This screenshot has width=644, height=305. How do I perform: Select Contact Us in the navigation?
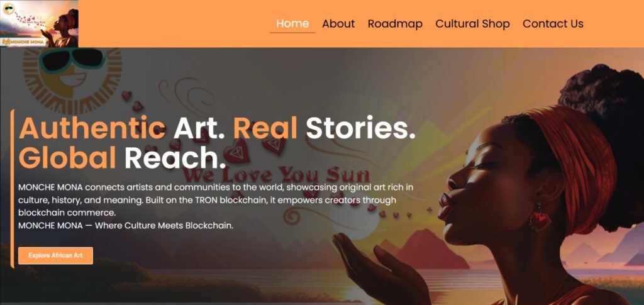coord(553,24)
